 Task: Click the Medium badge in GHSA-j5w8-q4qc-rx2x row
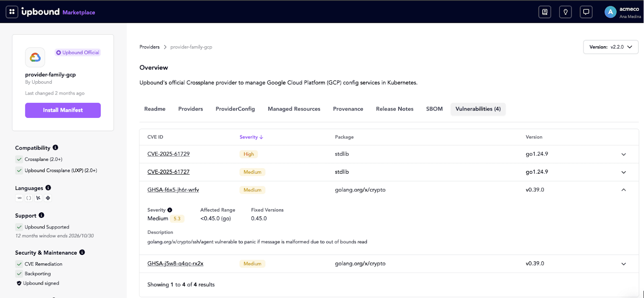pos(252,264)
